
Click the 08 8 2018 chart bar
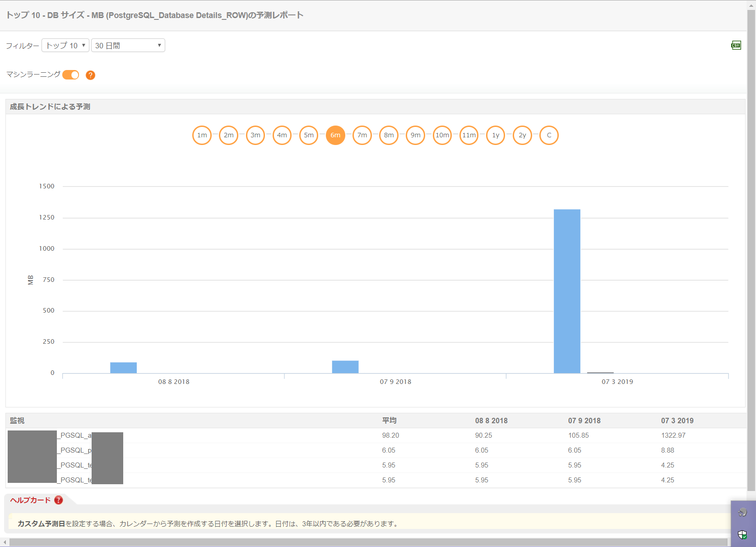[x=123, y=368]
